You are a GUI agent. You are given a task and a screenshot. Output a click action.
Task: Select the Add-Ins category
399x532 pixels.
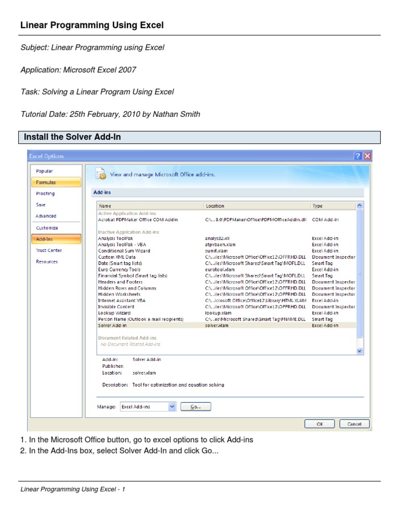click(x=56, y=239)
